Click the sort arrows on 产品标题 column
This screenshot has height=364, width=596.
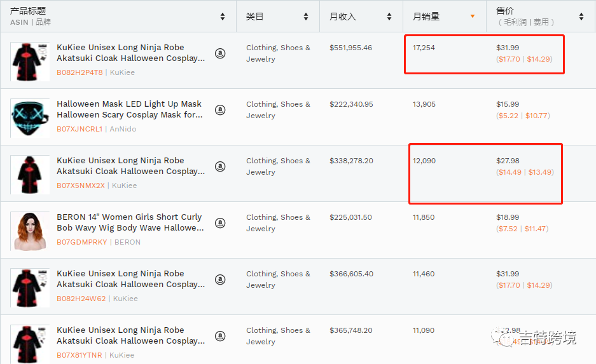click(223, 17)
